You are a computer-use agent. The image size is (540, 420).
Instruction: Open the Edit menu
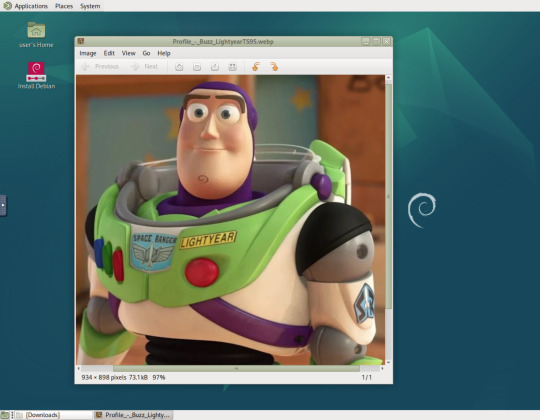click(x=109, y=53)
